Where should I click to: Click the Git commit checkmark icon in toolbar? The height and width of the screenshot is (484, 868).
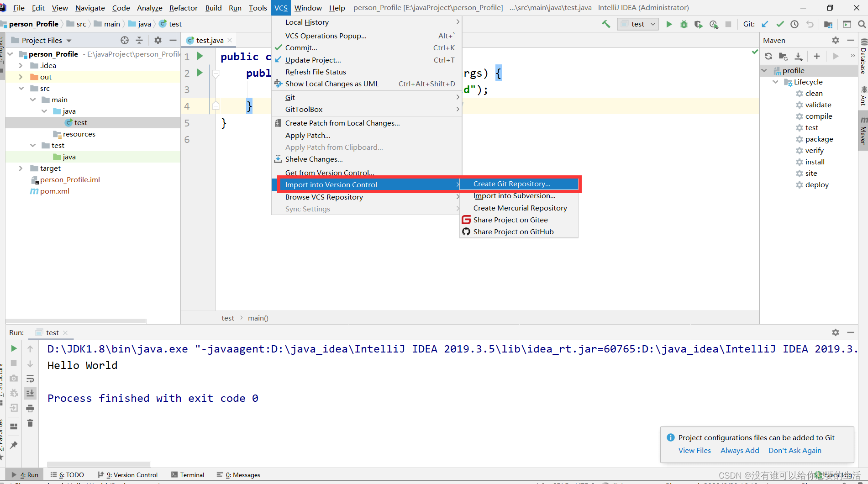tap(780, 24)
